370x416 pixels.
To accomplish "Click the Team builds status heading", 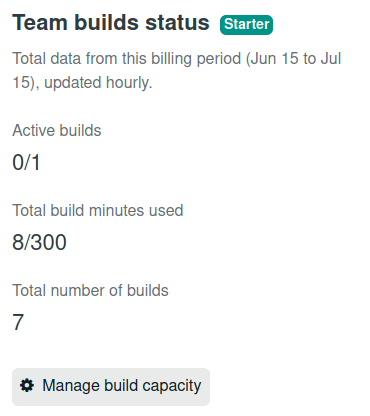I will pyautogui.click(x=111, y=23).
